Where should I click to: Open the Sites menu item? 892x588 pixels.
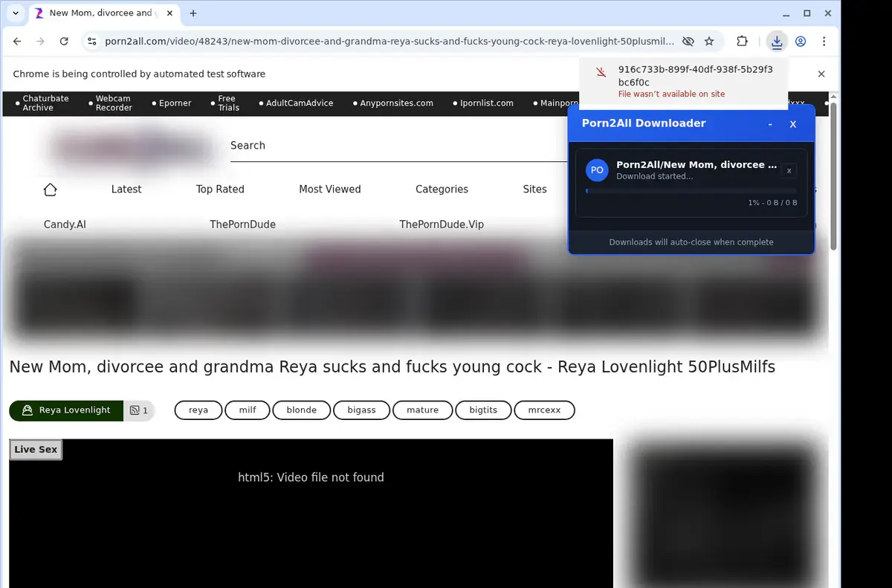pos(534,190)
